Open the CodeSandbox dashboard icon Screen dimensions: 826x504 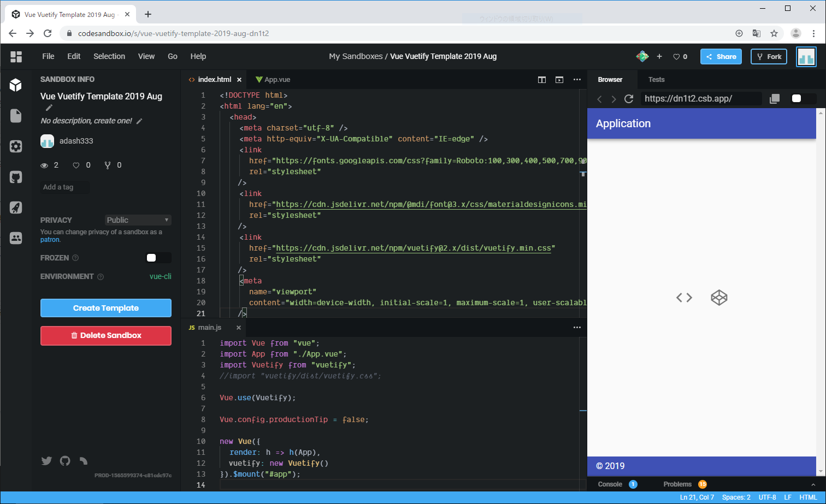(x=16, y=56)
